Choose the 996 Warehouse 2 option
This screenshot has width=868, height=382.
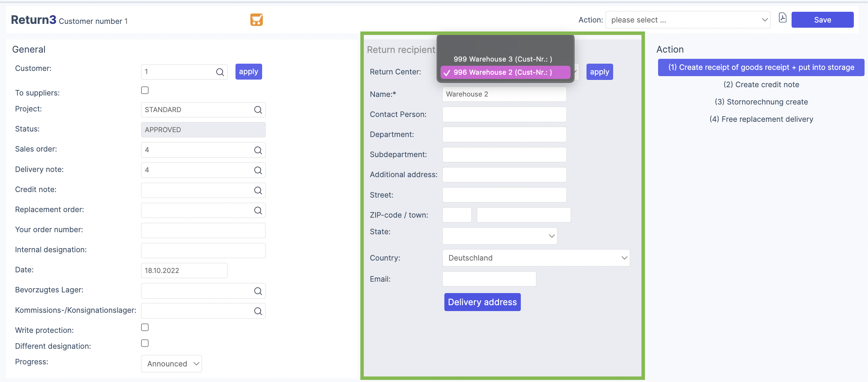coord(502,72)
